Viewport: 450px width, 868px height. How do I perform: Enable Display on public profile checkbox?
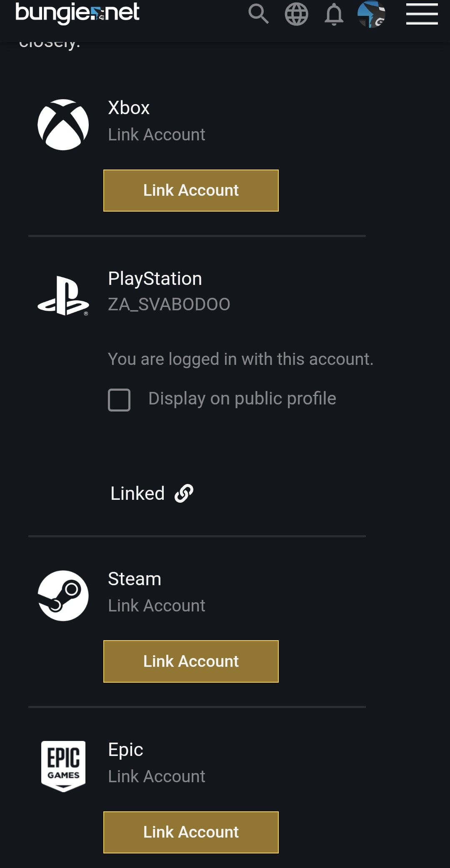[119, 400]
